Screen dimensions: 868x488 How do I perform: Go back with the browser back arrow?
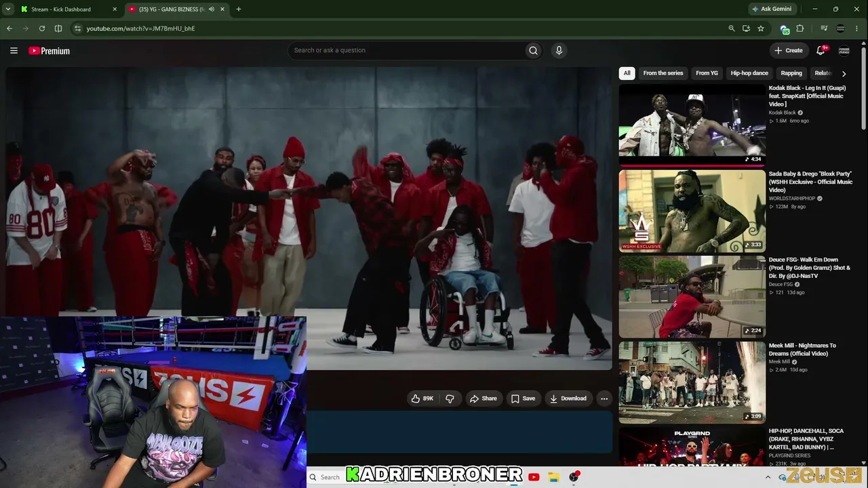[9, 28]
